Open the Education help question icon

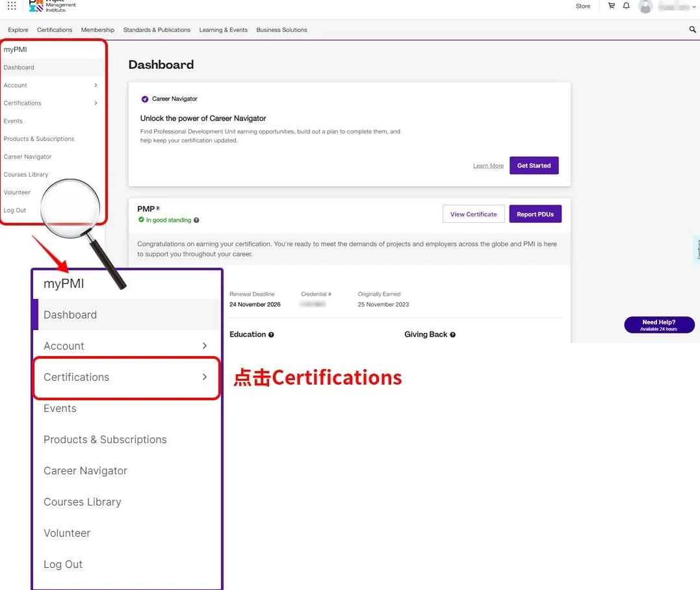click(272, 335)
